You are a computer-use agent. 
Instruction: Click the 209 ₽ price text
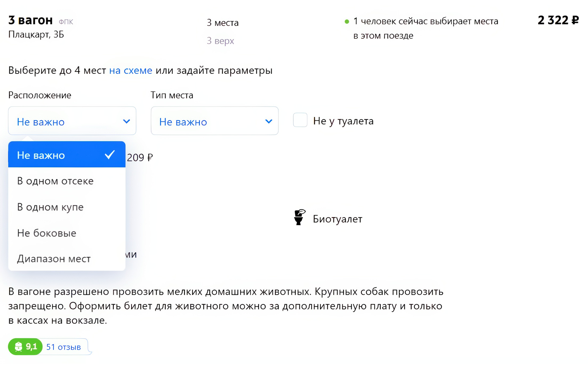pyautogui.click(x=140, y=157)
